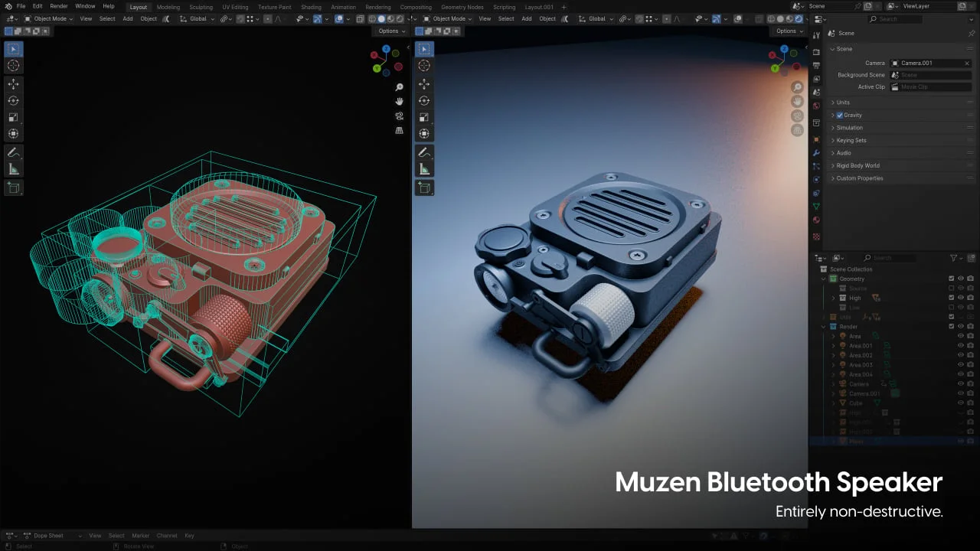Screen dimensions: 980x551
Task: Select the Scale tool
Action: [13, 116]
